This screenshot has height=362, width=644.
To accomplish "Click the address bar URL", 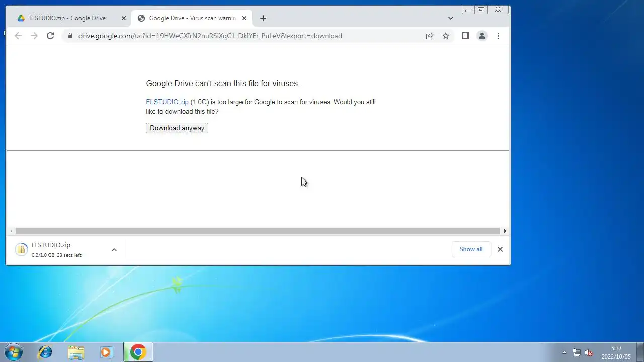I will pyautogui.click(x=210, y=36).
